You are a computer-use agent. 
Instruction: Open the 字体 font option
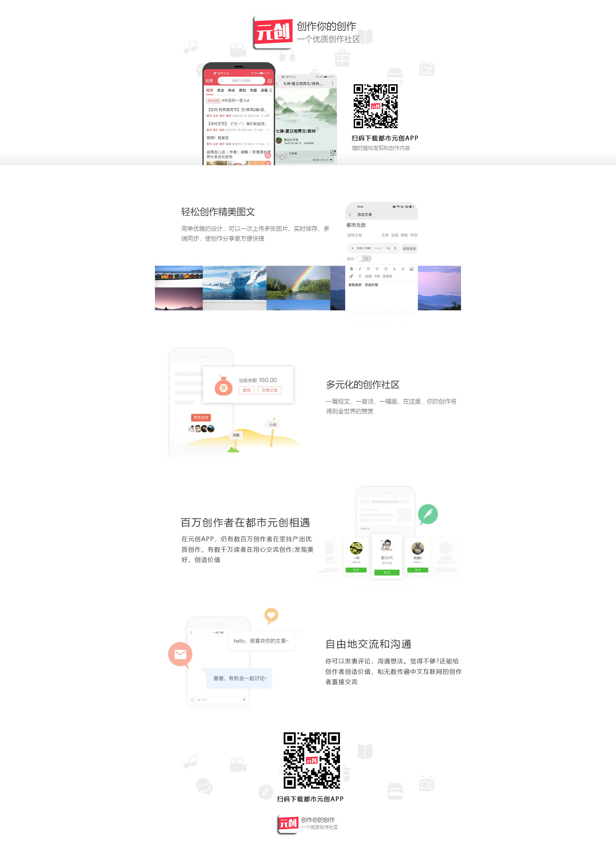(377, 276)
